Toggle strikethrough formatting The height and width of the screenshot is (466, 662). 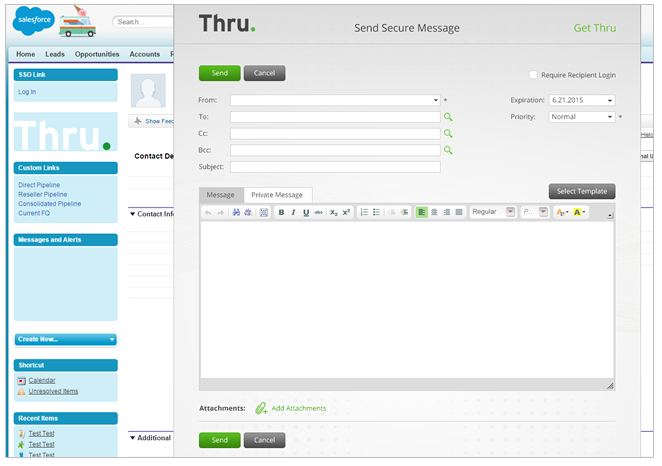coord(319,213)
